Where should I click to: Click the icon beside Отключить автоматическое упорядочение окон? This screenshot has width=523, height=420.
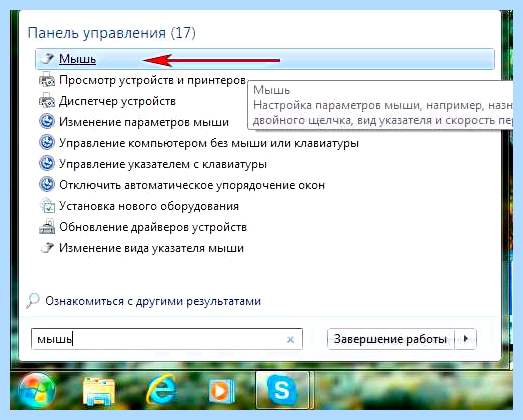coord(47,185)
